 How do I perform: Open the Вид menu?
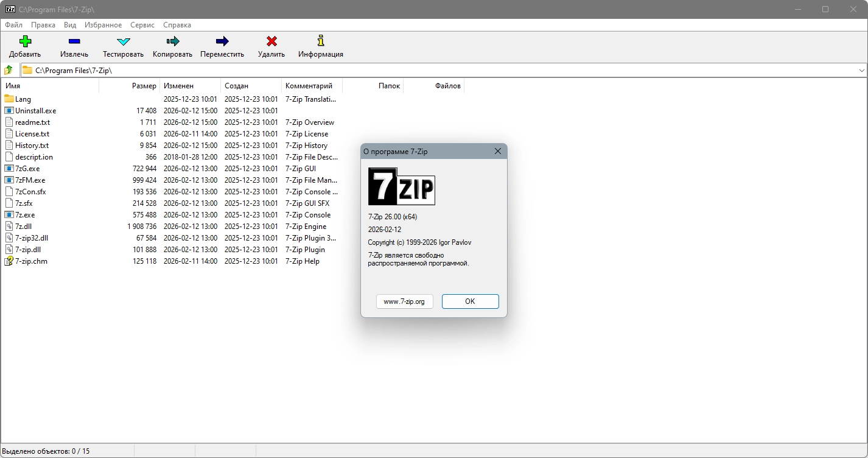[70, 25]
